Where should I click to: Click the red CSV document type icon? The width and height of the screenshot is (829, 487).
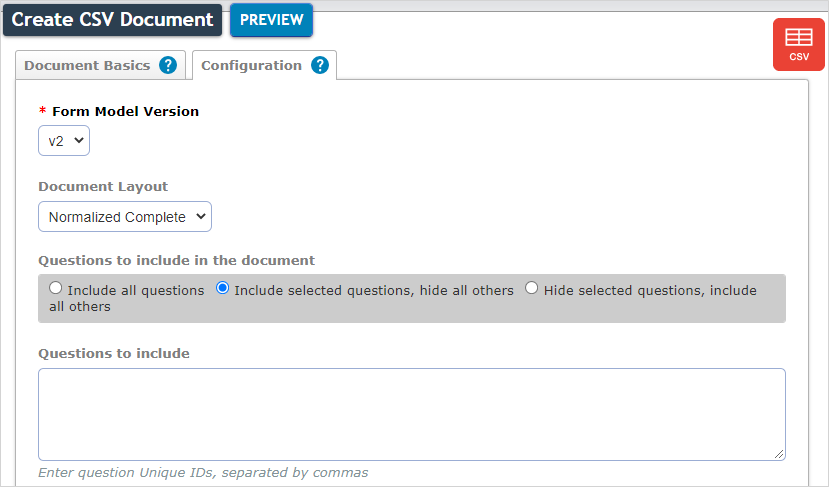(798, 44)
